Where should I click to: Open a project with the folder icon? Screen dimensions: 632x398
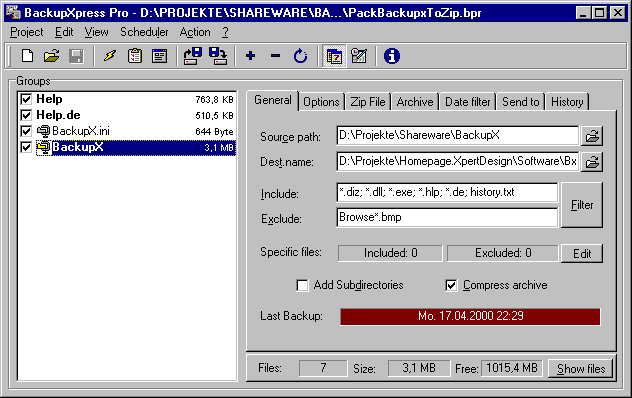pos(52,56)
